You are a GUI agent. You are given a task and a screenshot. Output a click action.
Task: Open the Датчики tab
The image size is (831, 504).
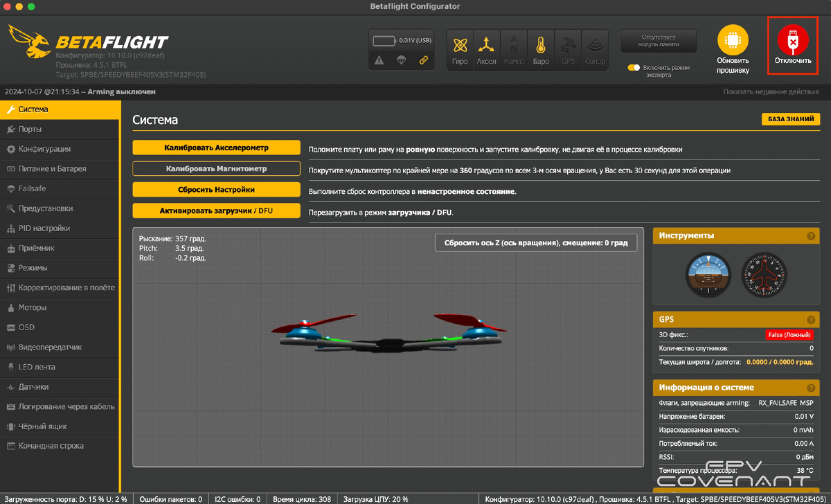coord(60,387)
